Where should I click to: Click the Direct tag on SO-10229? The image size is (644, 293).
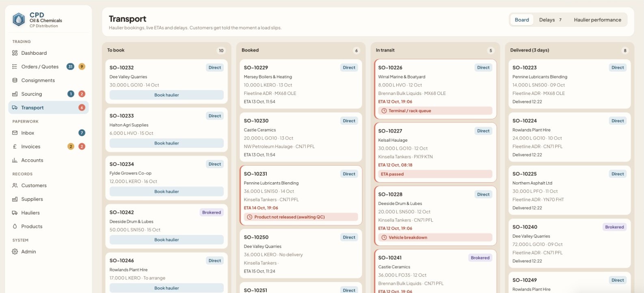[x=349, y=68]
